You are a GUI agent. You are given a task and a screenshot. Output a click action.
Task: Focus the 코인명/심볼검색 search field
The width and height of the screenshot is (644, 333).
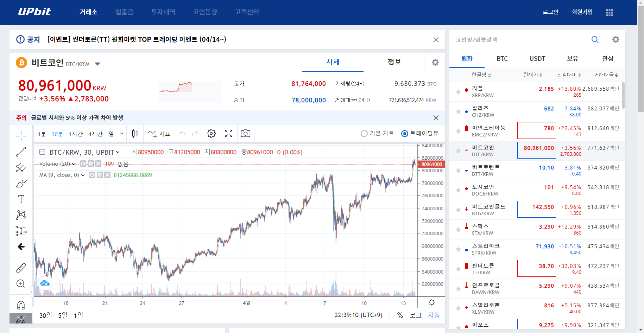(x=521, y=39)
